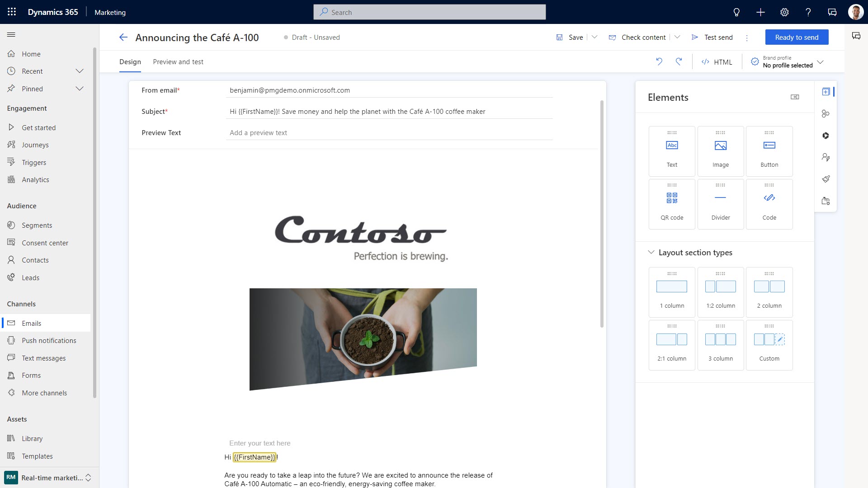The height and width of the screenshot is (488, 868).
Task: Redo the last change
Action: point(679,61)
